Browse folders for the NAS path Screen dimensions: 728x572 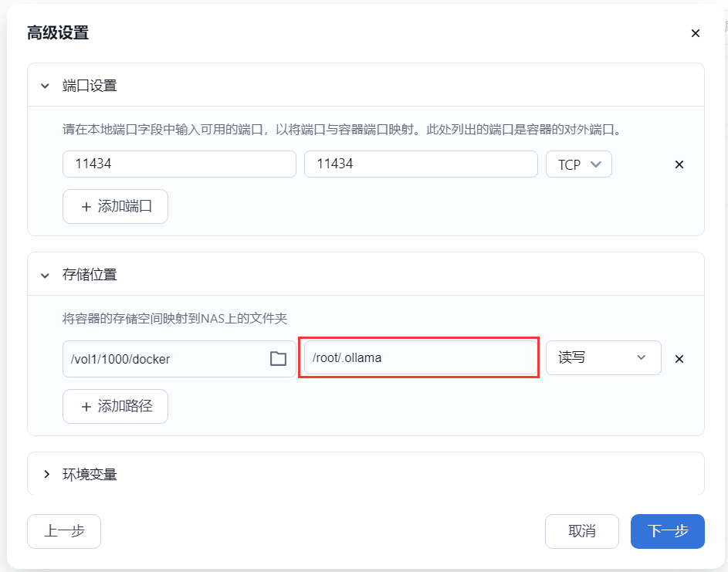click(x=278, y=358)
